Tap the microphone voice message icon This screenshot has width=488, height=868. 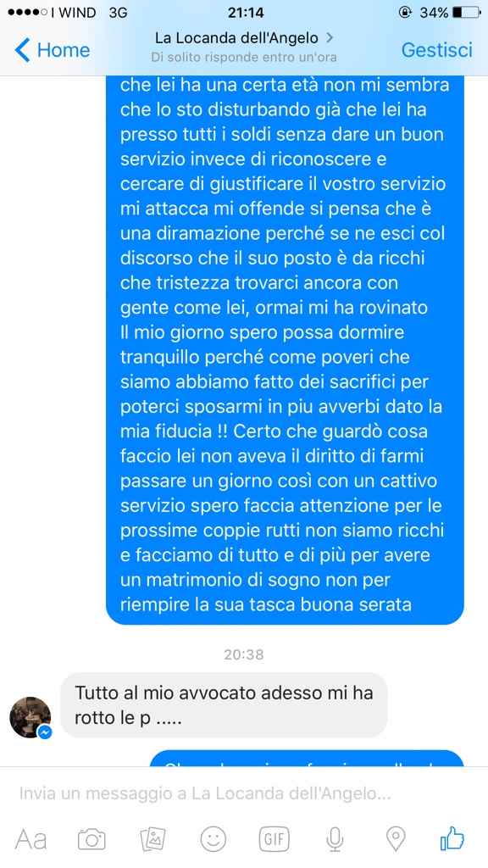(334, 839)
